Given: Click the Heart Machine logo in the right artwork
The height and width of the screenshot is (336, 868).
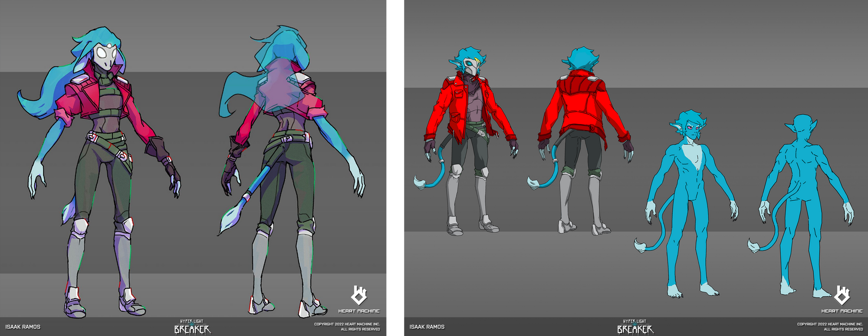Looking at the screenshot, I should [x=842, y=299].
